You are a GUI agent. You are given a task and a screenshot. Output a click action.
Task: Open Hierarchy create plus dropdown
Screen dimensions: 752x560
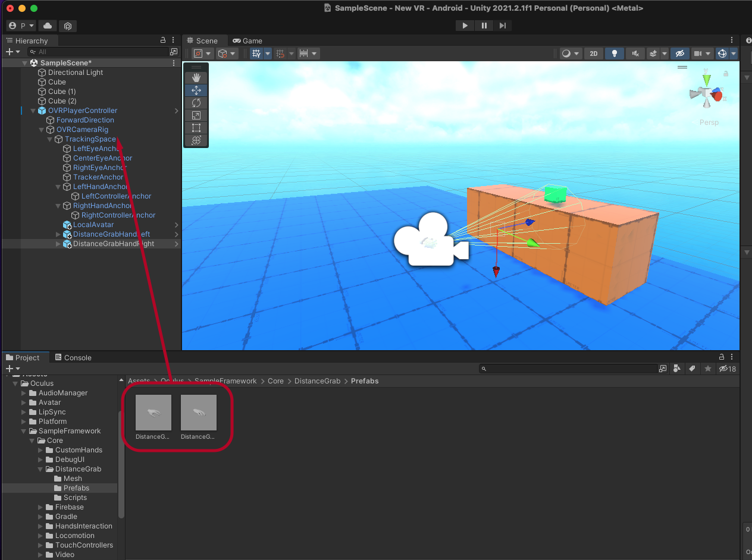[12, 52]
